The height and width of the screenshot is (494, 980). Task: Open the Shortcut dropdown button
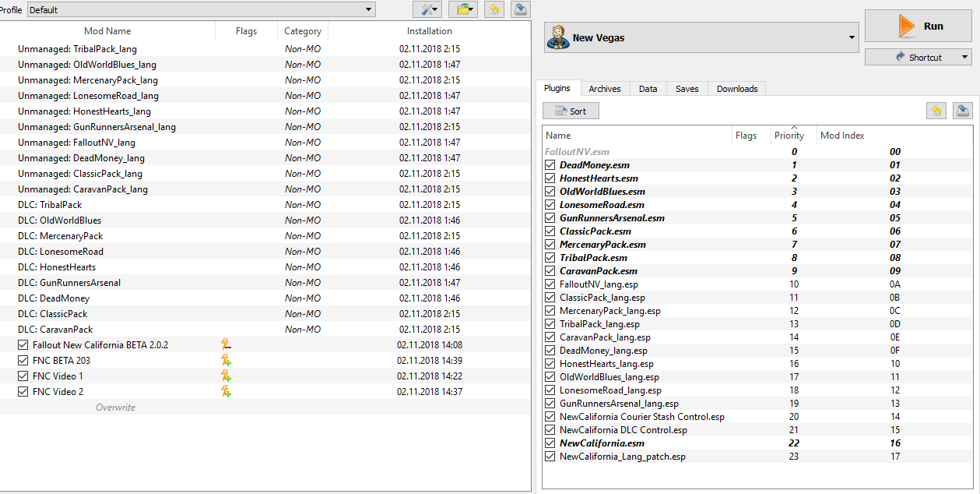click(x=919, y=57)
